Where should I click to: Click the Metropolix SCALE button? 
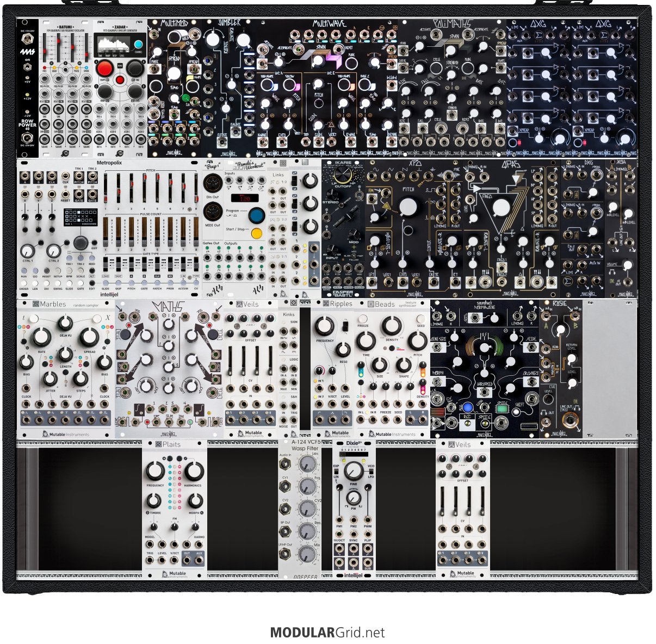pyautogui.click(x=81, y=271)
